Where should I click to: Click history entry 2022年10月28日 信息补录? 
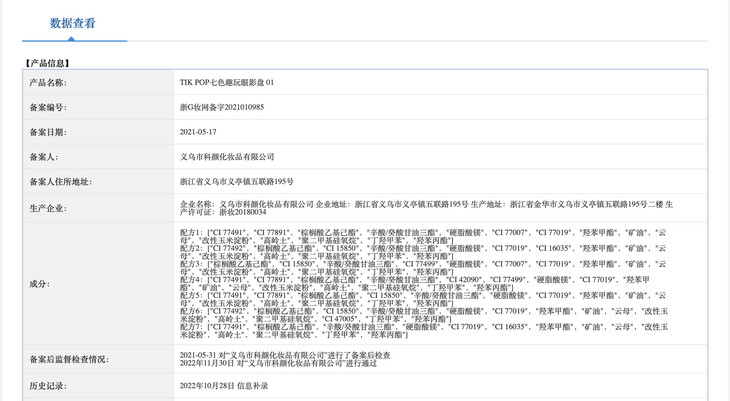(x=224, y=386)
